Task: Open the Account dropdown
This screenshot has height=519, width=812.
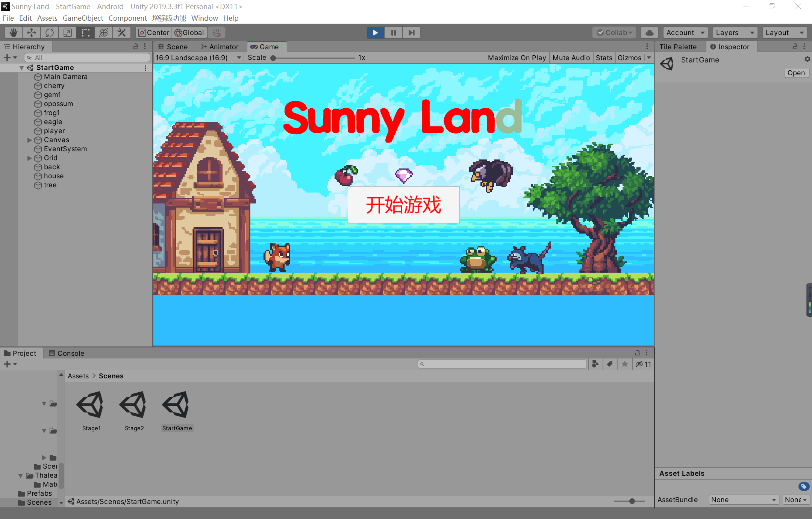Action: (x=685, y=33)
